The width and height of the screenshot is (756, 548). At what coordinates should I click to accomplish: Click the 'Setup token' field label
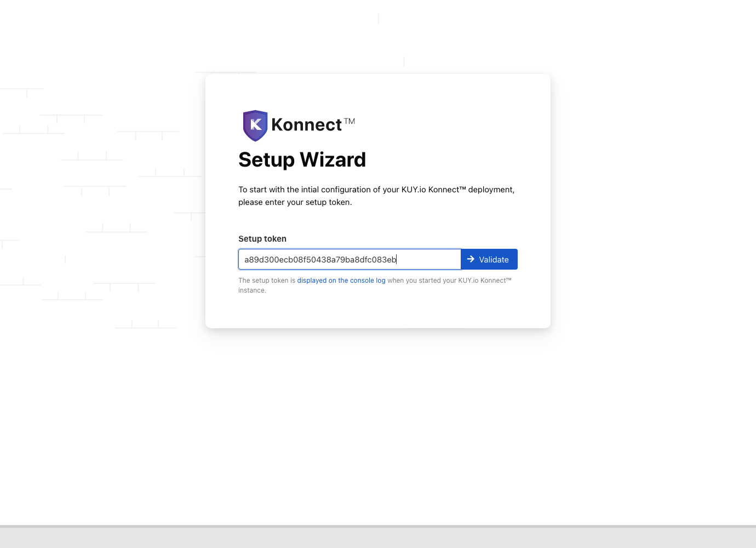pos(262,239)
